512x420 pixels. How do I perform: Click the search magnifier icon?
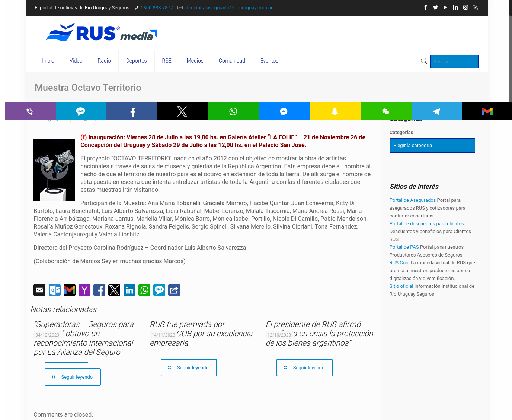(424, 61)
